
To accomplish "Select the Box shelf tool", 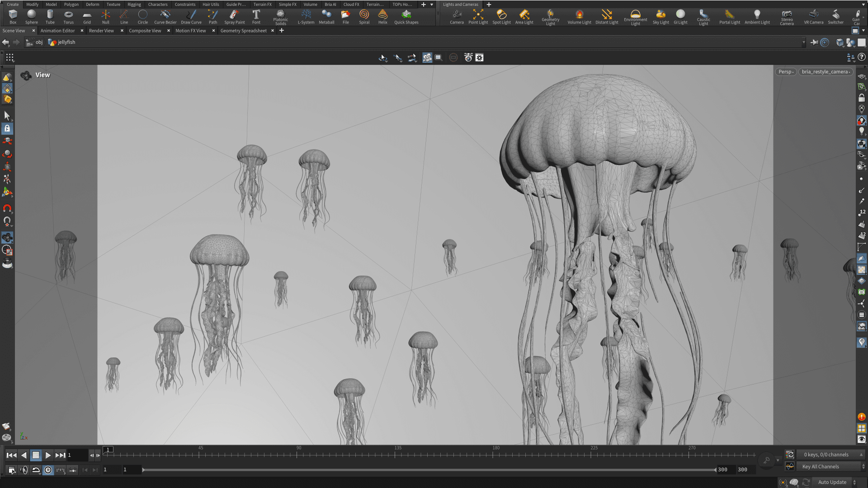I will pyautogui.click(x=13, y=17).
